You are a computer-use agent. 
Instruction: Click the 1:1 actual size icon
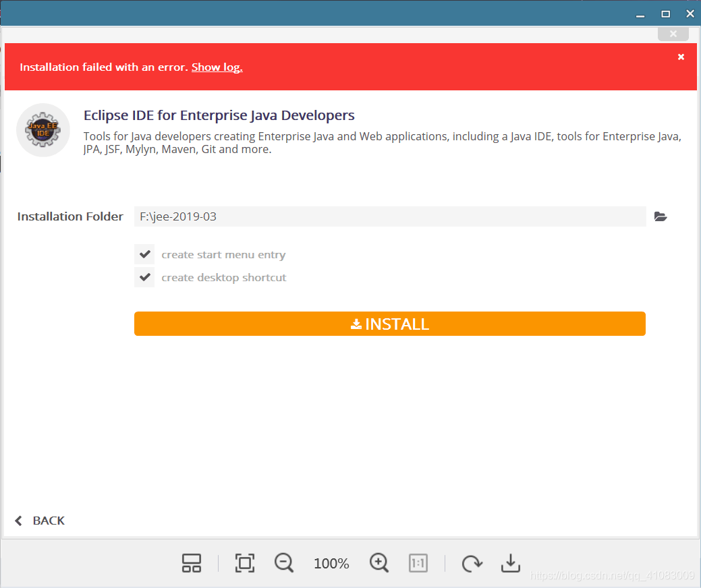point(418,563)
